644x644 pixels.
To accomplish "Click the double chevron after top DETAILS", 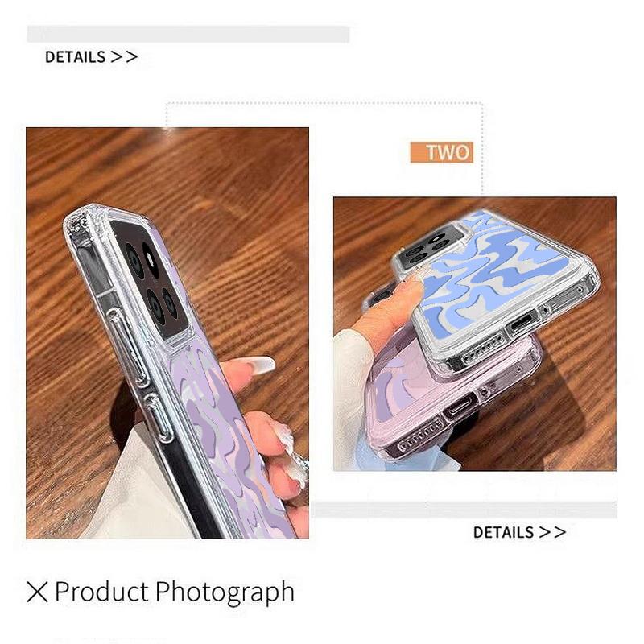I will tap(124, 56).
